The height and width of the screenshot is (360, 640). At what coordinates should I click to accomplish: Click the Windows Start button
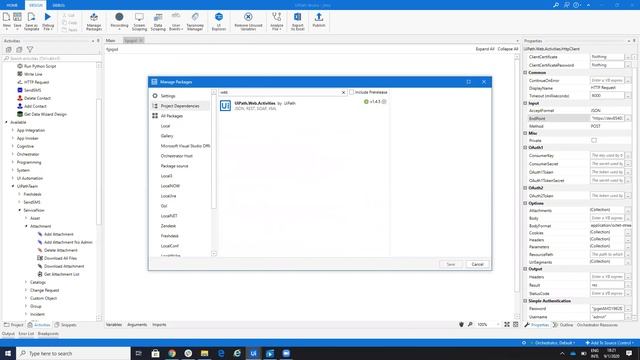pyautogui.click(x=8, y=353)
